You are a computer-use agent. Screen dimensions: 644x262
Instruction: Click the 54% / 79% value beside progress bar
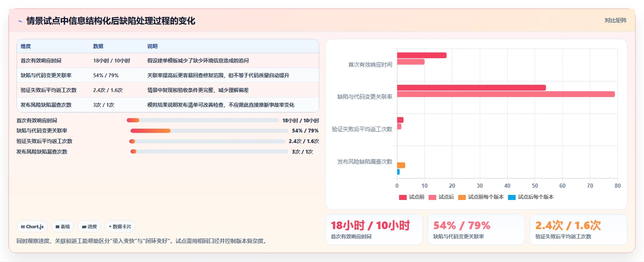point(305,131)
